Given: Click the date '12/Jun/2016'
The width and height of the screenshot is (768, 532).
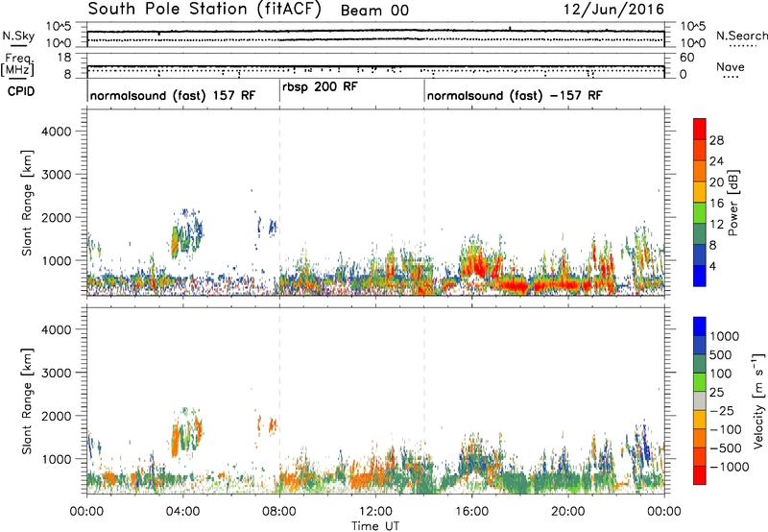Looking at the screenshot, I should 613,10.
